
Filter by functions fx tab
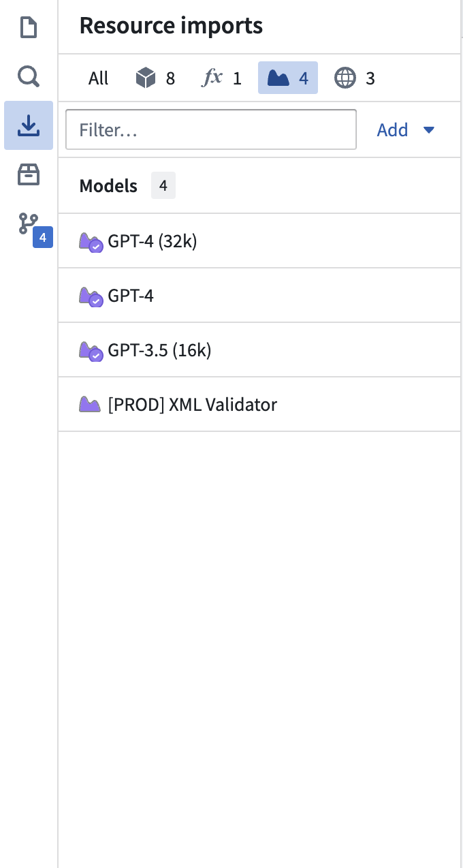click(221, 78)
